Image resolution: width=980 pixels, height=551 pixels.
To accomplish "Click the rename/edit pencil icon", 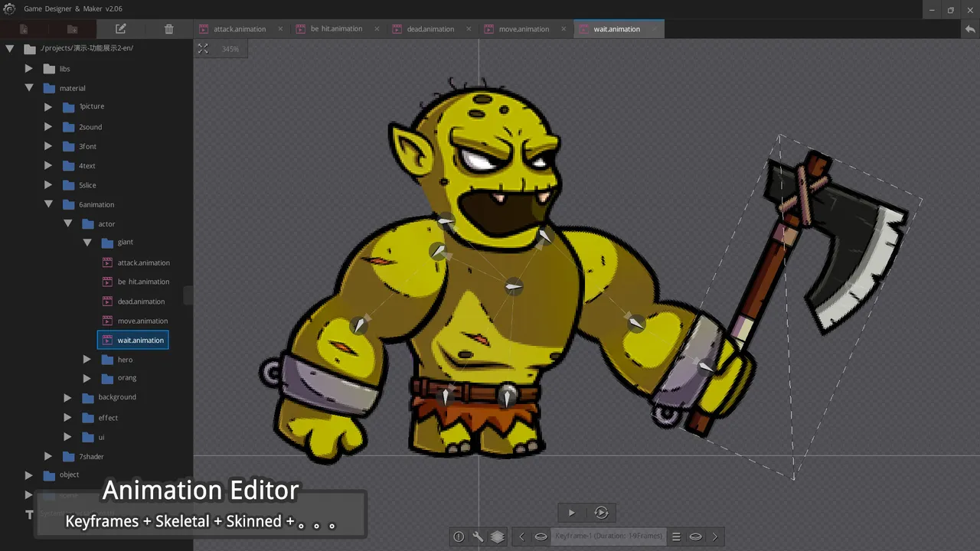I will (120, 29).
